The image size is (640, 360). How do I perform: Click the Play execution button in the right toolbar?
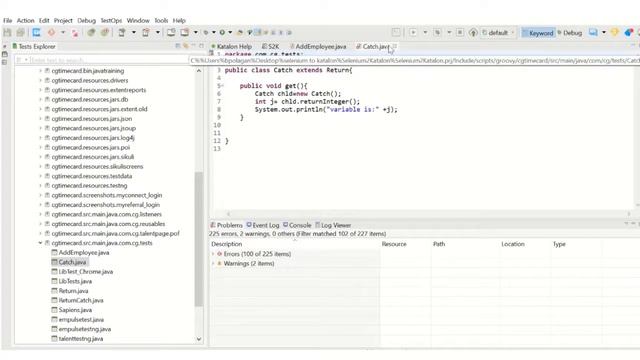[413, 33]
